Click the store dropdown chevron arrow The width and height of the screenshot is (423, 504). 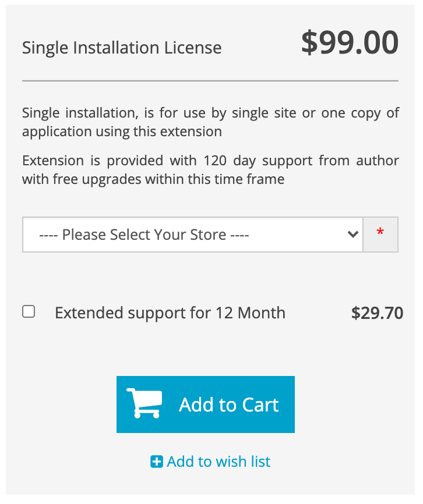coord(353,235)
